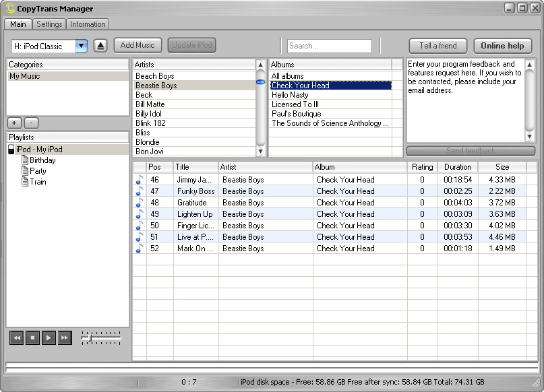The width and height of the screenshot is (544, 392).
Task: Select Blink 182 in Artists list
Action: (194, 123)
